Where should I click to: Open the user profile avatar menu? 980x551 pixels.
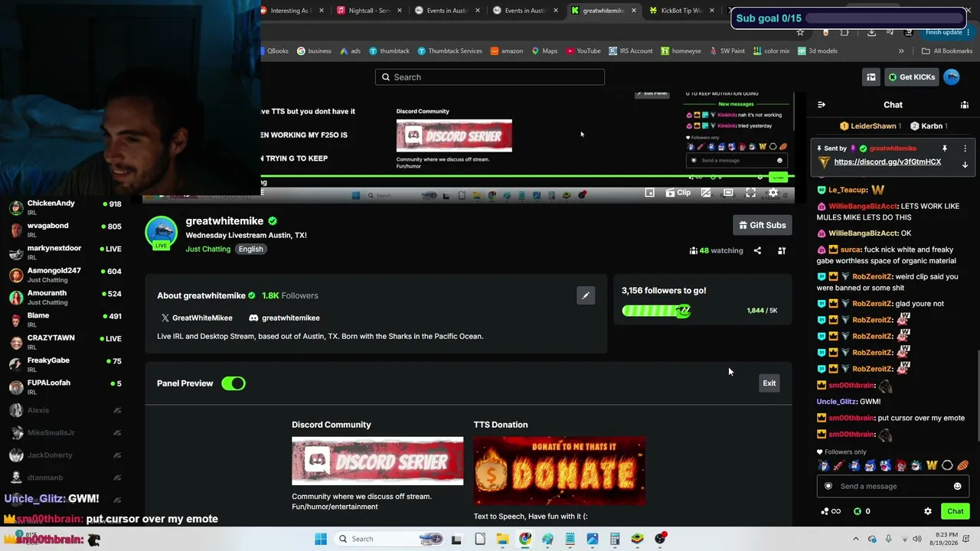coord(952,77)
